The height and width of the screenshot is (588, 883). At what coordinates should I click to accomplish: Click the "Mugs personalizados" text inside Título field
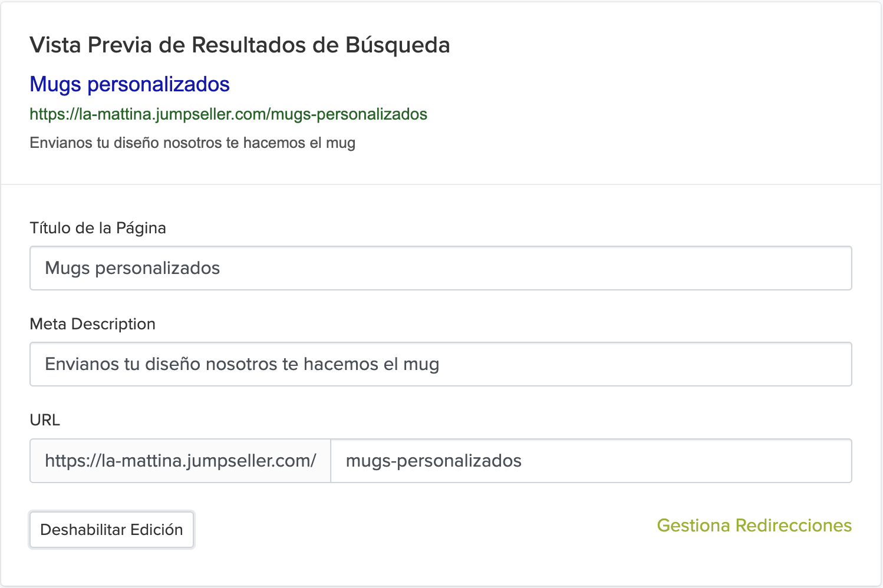tap(133, 269)
